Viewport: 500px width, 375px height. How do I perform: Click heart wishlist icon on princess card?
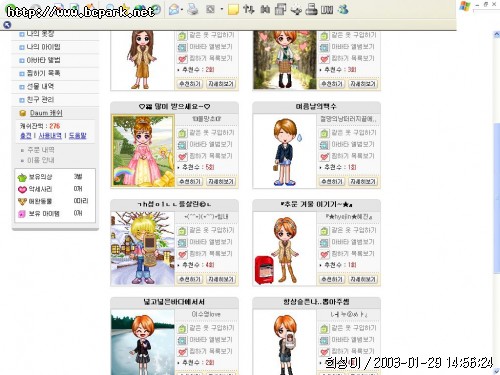point(182,157)
